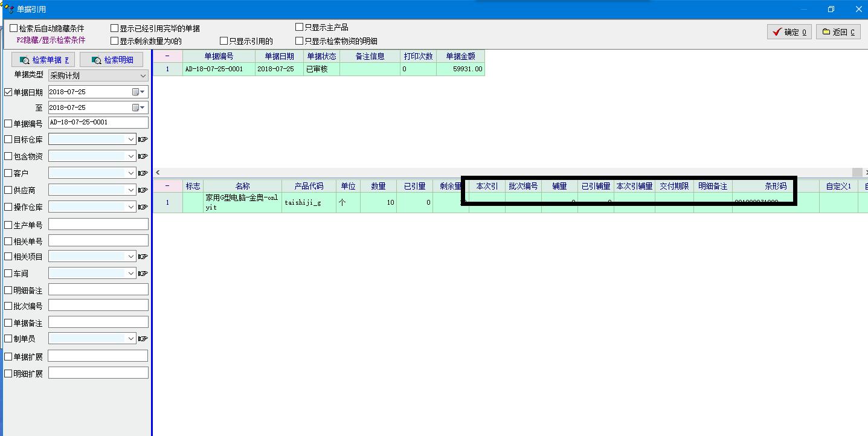
Task: Open the 车间 dropdown list
Action: click(130, 274)
